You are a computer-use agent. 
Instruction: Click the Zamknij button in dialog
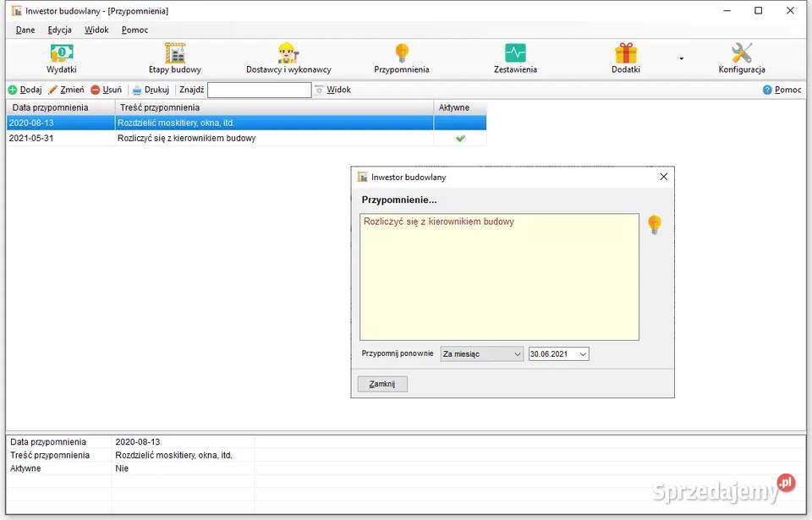click(382, 384)
